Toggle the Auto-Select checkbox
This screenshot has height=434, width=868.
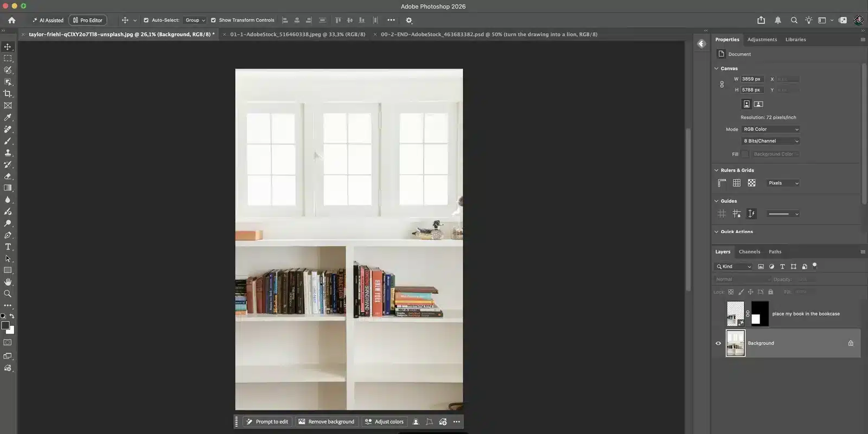146,20
